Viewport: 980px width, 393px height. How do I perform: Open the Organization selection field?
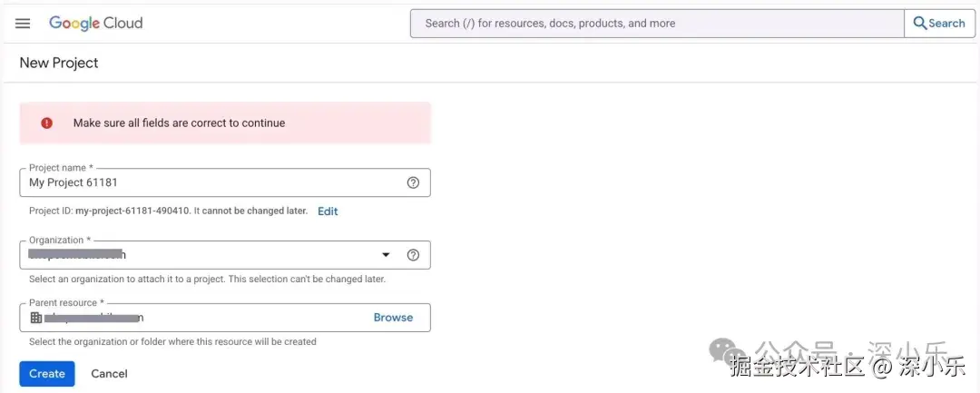click(200, 255)
